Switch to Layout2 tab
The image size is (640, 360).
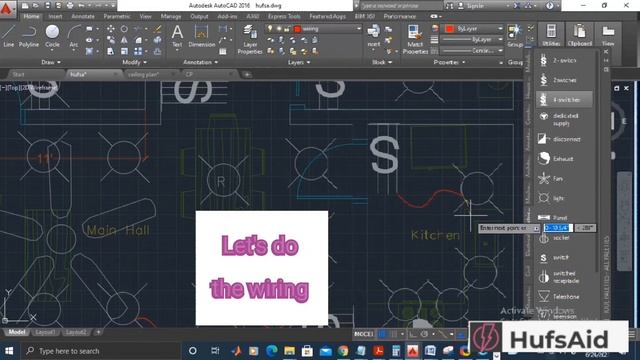point(76,332)
